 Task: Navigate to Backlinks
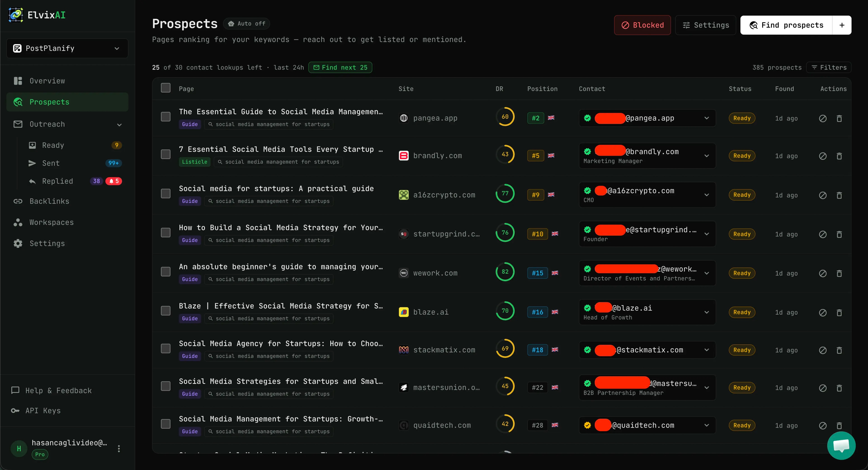tap(67, 201)
